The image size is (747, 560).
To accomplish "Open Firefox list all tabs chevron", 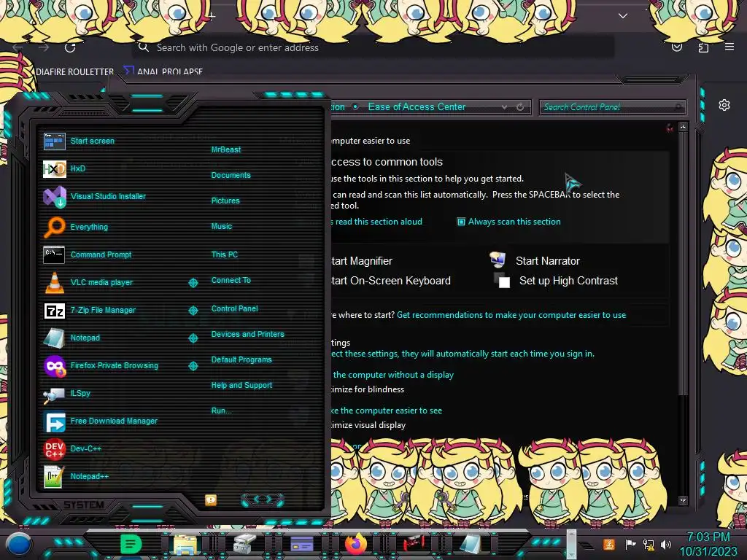I will (x=623, y=16).
